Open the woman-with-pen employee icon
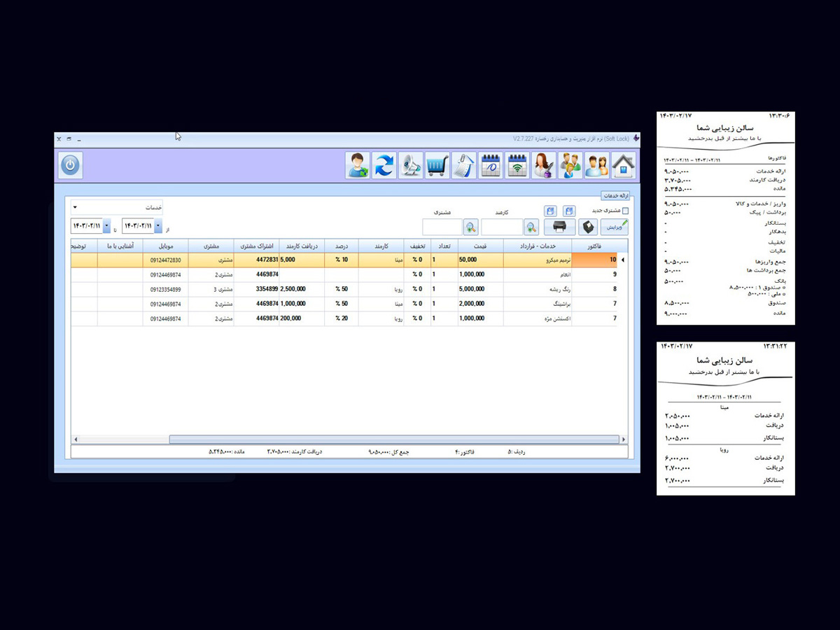840x630 pixels. (x=544, y=165)
